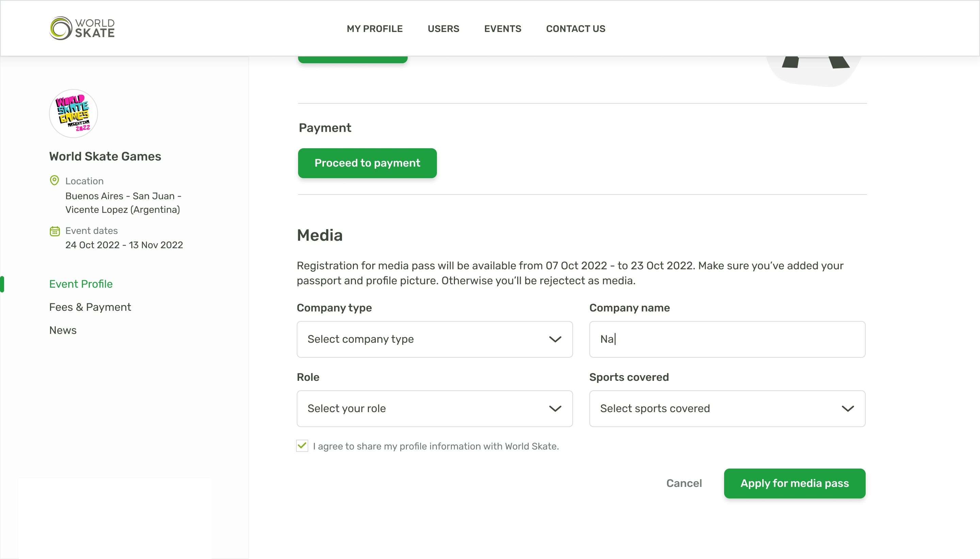
Task: Navigate to the EVENTS page
Action: (x=503, y=29)
